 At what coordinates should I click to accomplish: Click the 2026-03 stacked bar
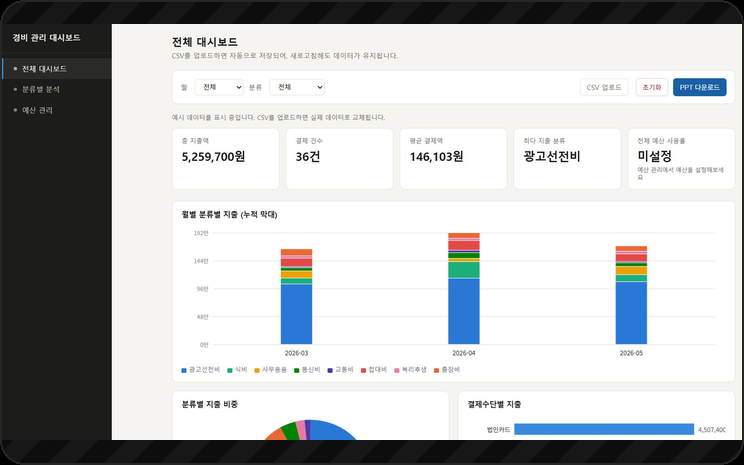pyautogui.click(x=297, y=297)
